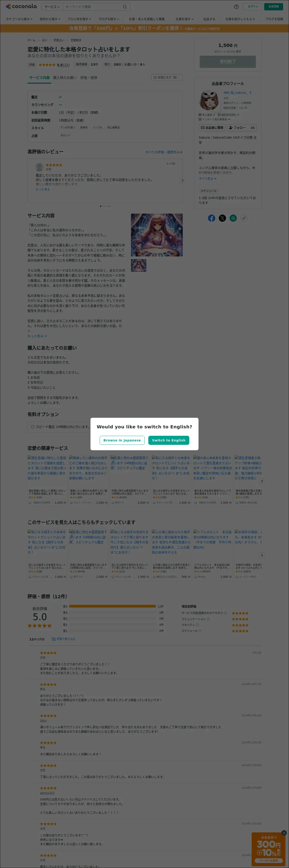
Task: Click the 恋愛占い breadcrumb link
Action: click(59, 40)
